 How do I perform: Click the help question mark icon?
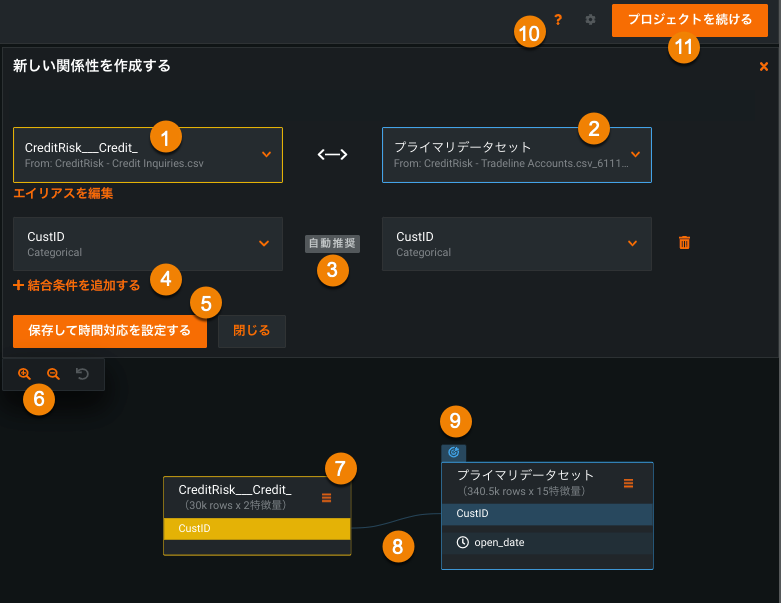[x=558, y=20]
